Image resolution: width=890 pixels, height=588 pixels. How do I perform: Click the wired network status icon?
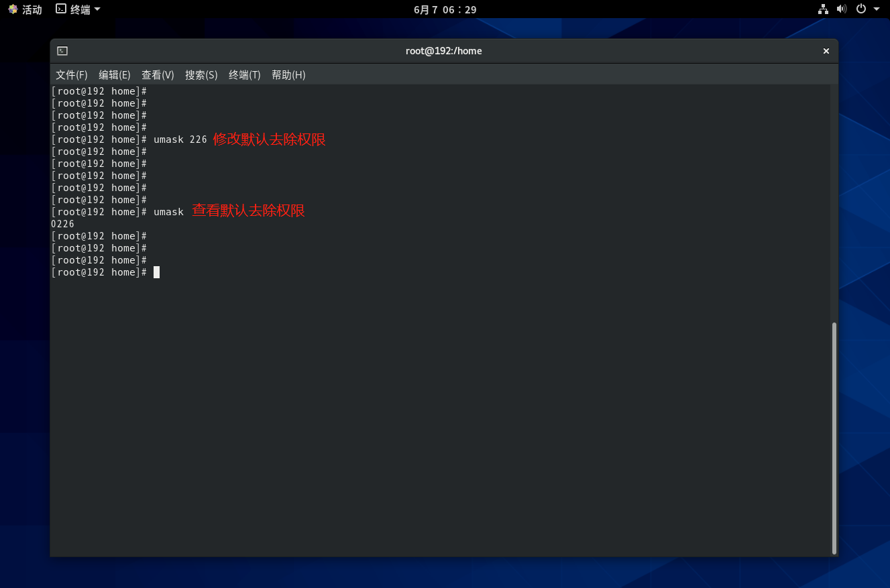click(x=823, y=9)
